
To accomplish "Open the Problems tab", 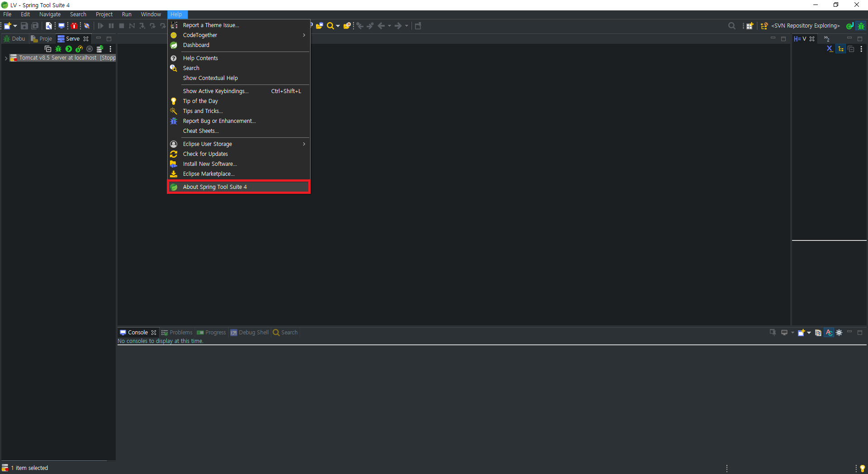I will 177,333.
